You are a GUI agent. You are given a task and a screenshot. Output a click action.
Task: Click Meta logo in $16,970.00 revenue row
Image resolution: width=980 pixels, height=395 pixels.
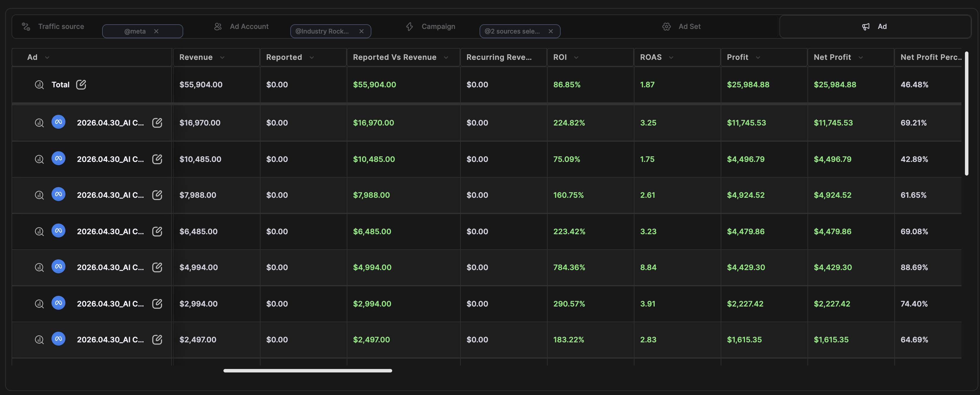58,122
